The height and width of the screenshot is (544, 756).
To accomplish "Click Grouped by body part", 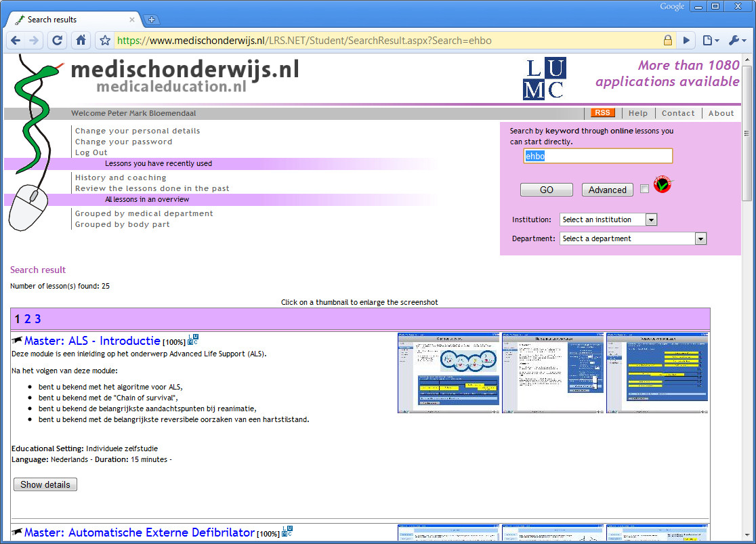I will point(122,224).
